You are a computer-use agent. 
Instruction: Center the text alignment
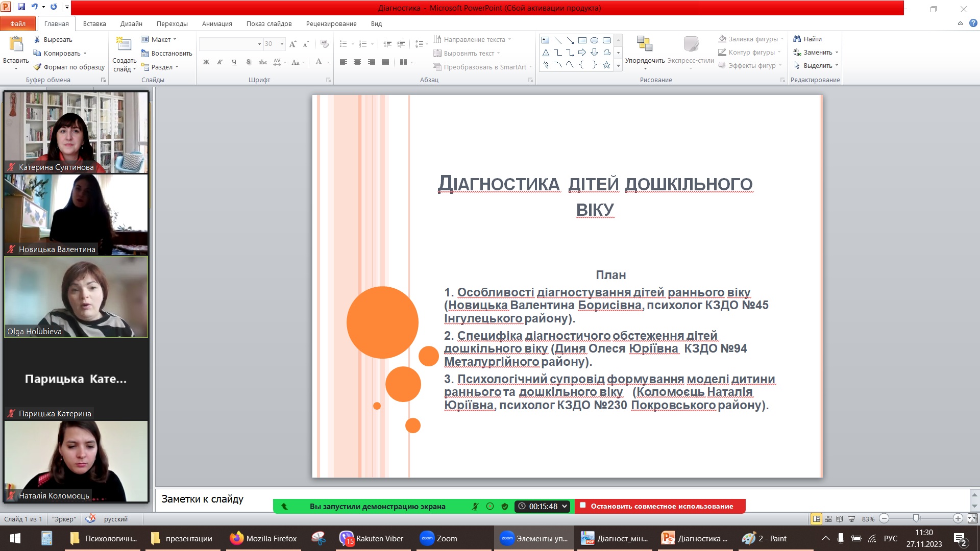(357, 62)
